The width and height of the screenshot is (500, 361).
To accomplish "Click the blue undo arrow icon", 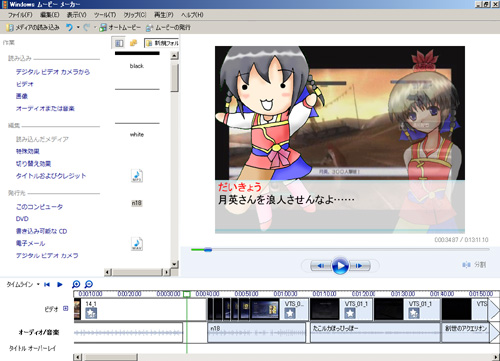I will point(69,27).
